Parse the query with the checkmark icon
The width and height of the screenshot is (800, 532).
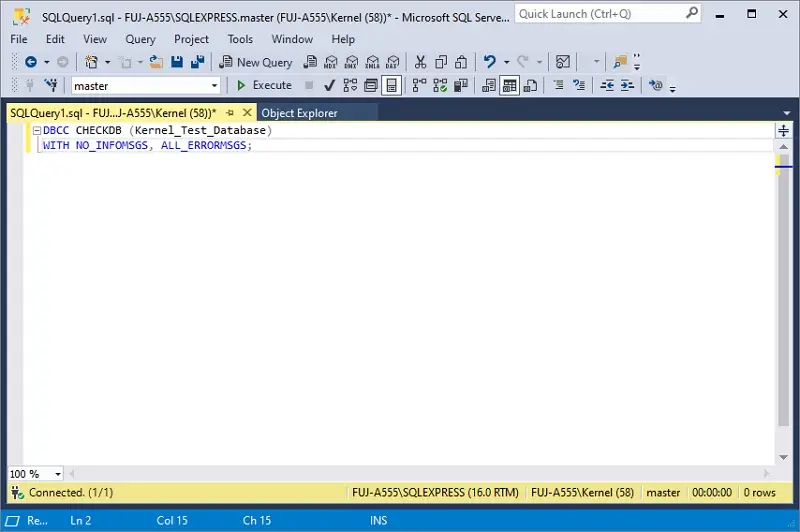[330, 85]
